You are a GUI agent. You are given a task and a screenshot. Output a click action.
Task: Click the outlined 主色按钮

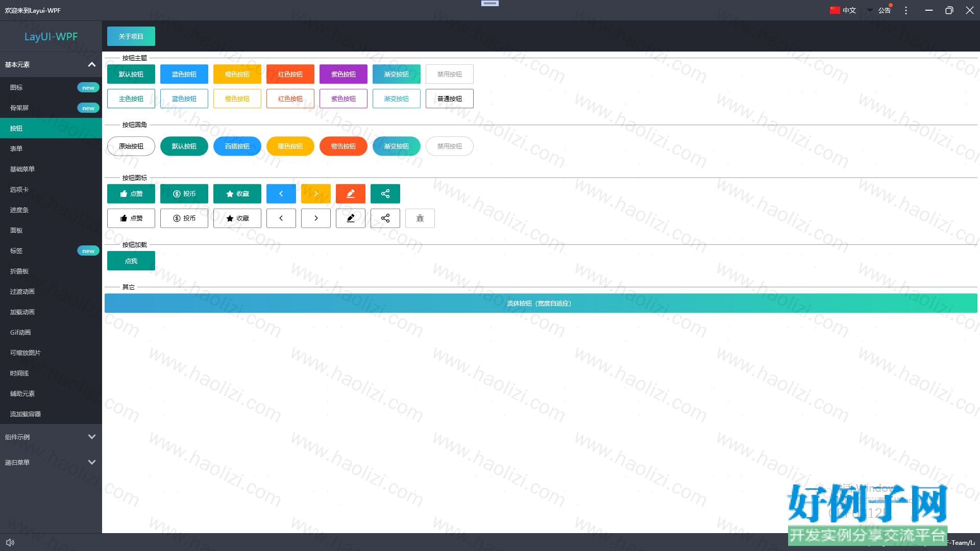[x=131, y=98]
